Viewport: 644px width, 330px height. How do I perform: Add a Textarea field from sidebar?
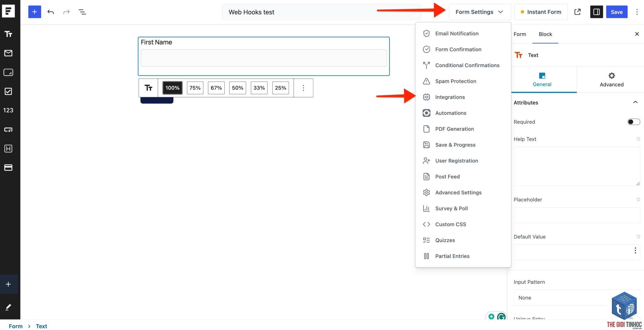(x=8, y=72)
